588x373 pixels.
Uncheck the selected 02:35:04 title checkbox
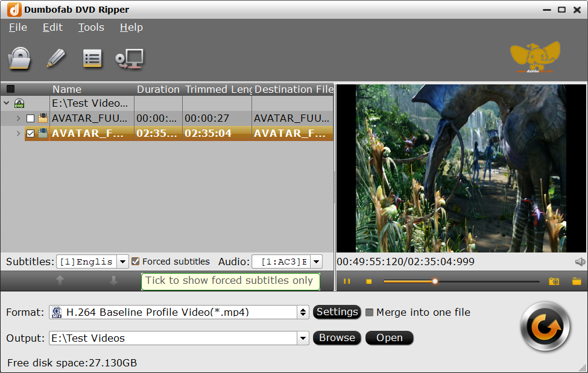(x=30, y=133)
